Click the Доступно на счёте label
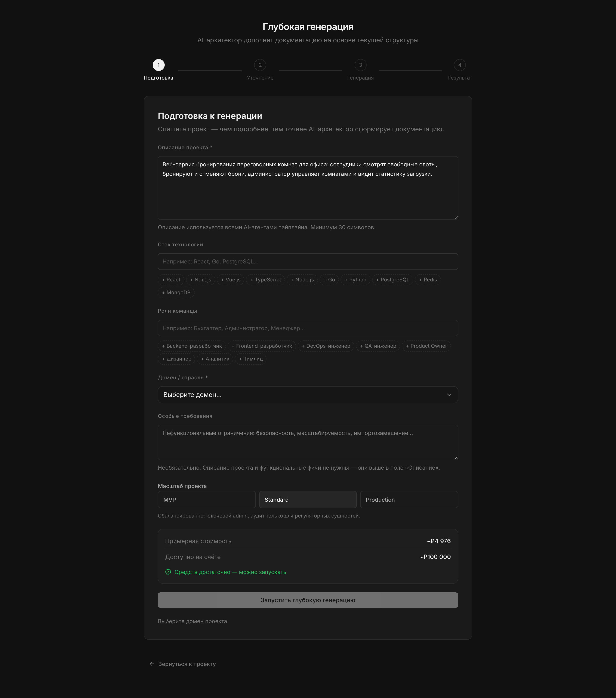The image size is (616, 698). [193, 557]
